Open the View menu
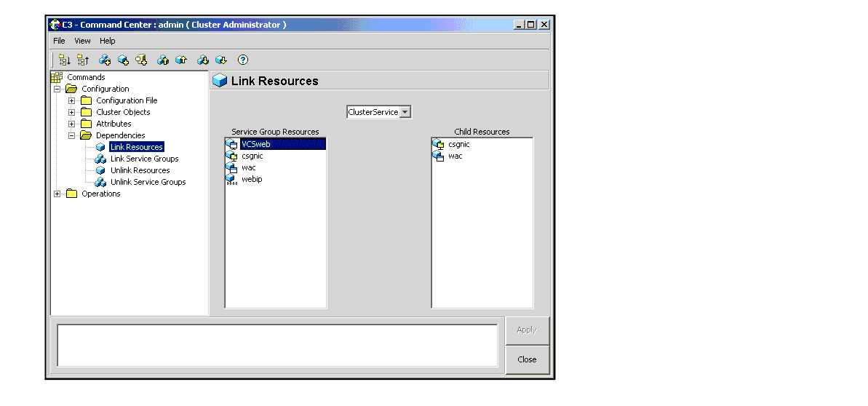Image resolution: width=868 pixels, height=406 pixels. click(82, 41)
